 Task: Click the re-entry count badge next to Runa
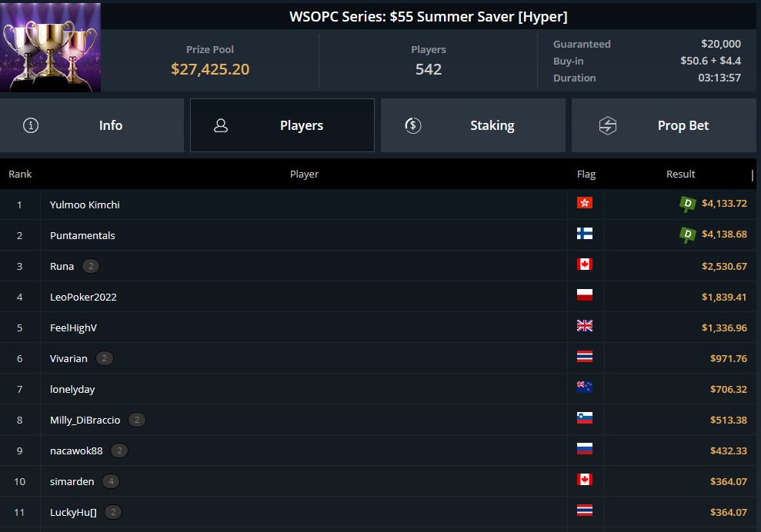91,266
